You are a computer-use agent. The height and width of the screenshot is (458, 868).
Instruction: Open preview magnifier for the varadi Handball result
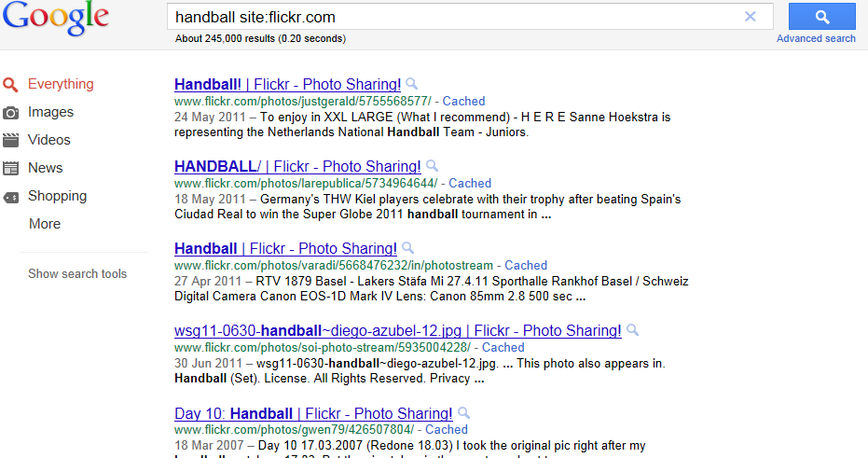tap(407, 247)
